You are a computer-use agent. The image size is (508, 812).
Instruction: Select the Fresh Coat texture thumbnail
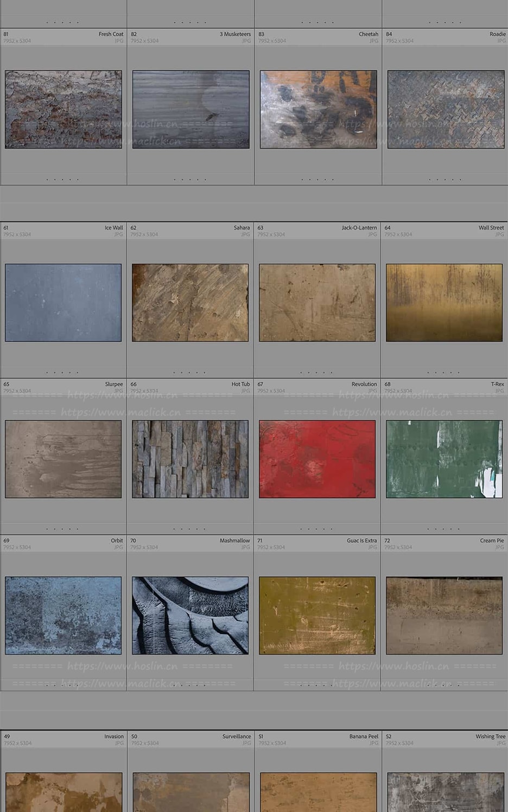tap(63, 109)
